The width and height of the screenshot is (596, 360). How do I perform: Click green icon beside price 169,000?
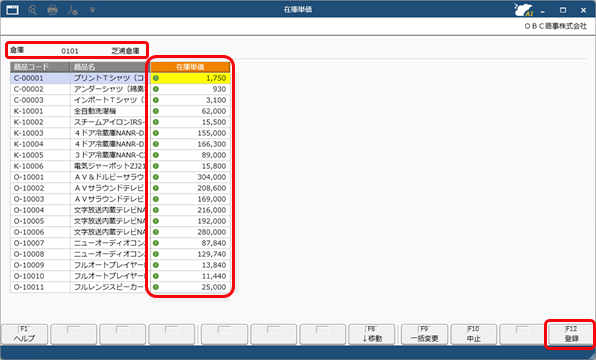[156, 199]
